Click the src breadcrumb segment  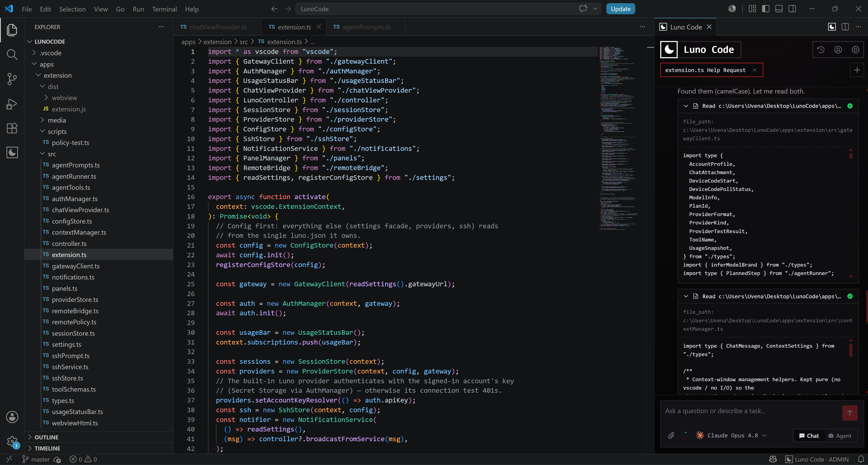coord(244,42)
